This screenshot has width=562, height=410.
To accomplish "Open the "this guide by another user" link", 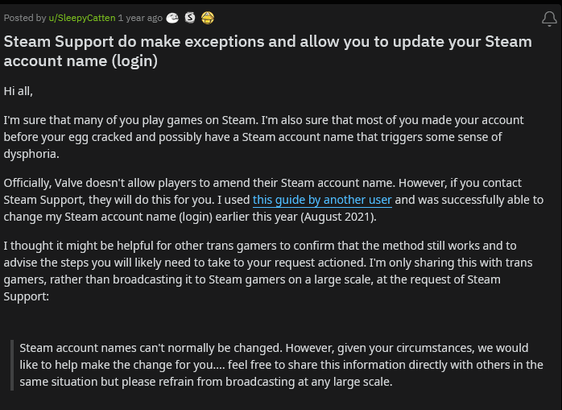I will tap(322, 200).
